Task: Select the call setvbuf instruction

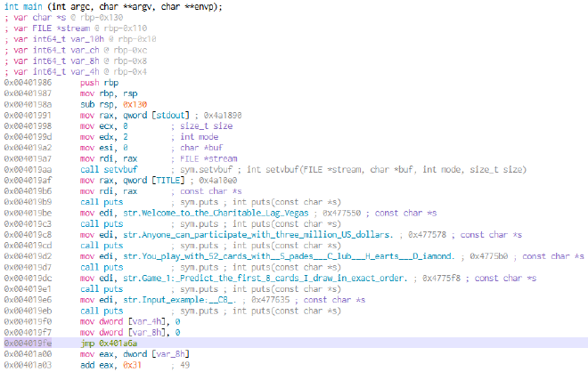Action: click(109, 169)
